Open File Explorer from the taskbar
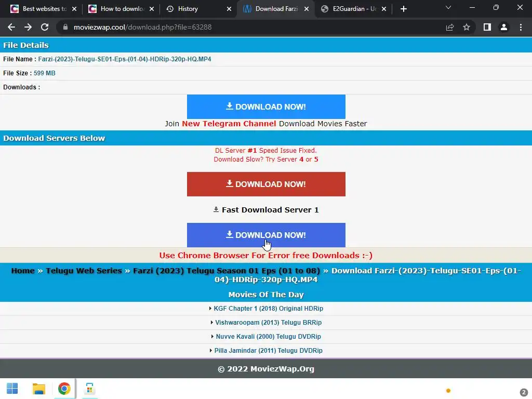Image resolution: width=532 pixels, height=399 pixels. [x=38, y=389]
